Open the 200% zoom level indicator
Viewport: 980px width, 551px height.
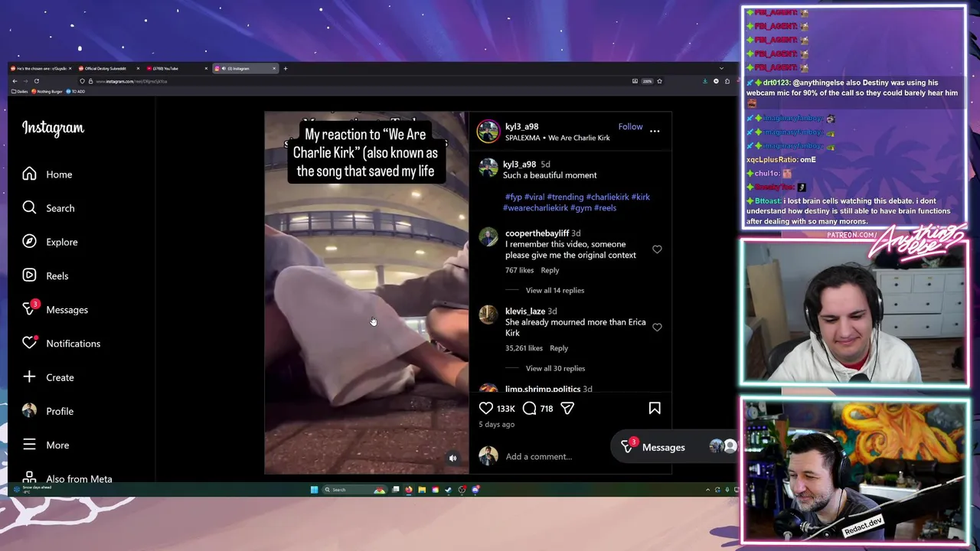click(x=647, y=81)
